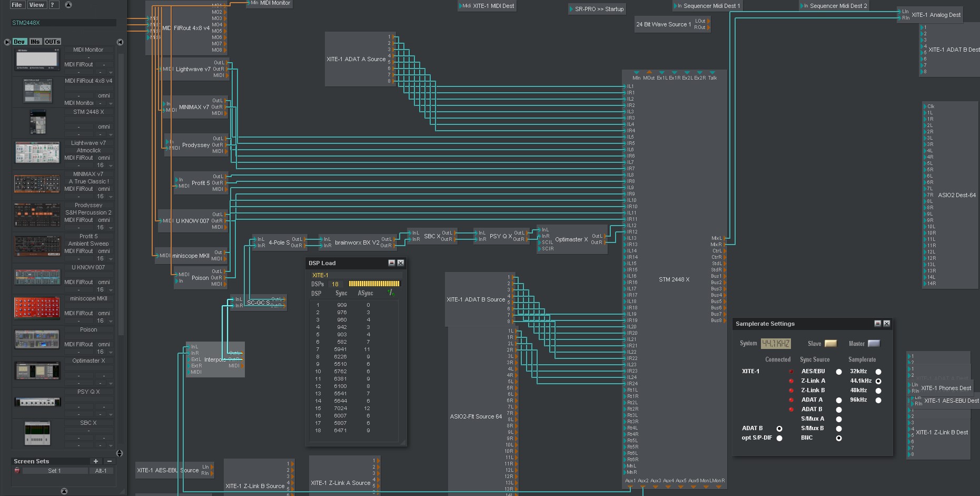
Task: Open the Lightwave v7 channel dropdown arrow
Action: (x=111, y=166)
